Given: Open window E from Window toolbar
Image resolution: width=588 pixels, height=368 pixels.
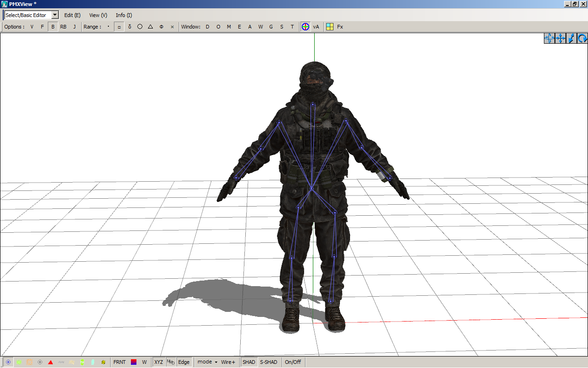Looking at the screenshot, I should 239,27.
